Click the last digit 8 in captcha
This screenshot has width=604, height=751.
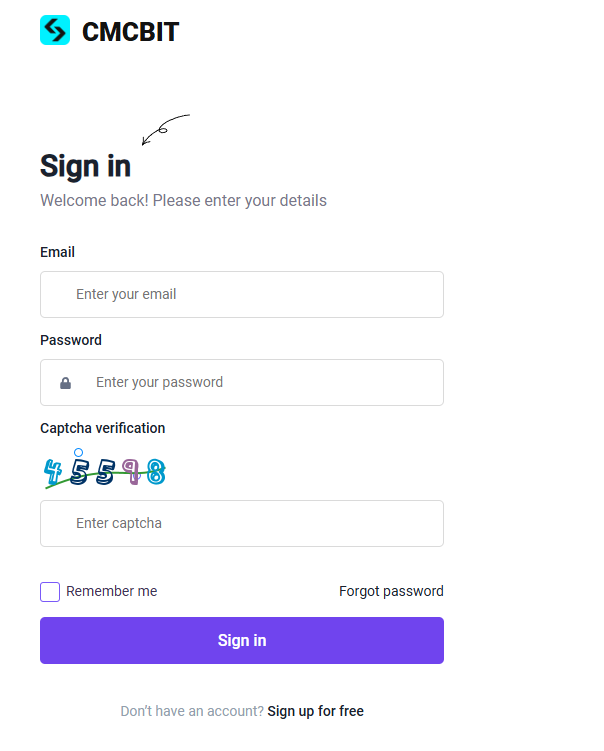pos(155,472)
